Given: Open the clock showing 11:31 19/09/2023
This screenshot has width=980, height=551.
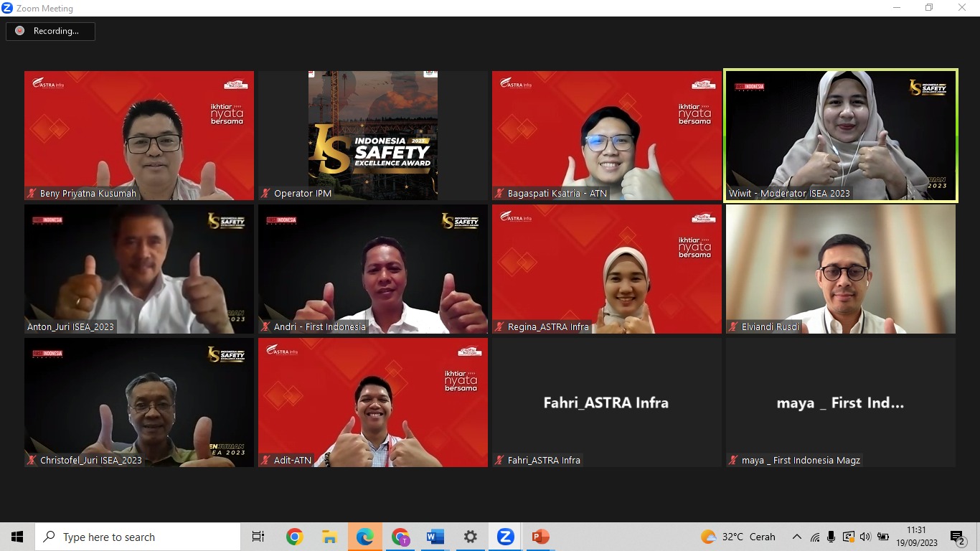Looking at the screenshot, I should pos(916,537).
